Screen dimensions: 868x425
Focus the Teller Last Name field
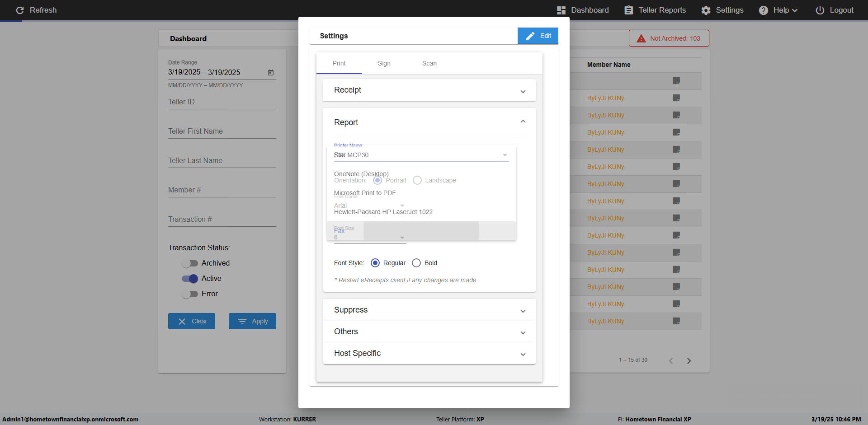point(222,161)
